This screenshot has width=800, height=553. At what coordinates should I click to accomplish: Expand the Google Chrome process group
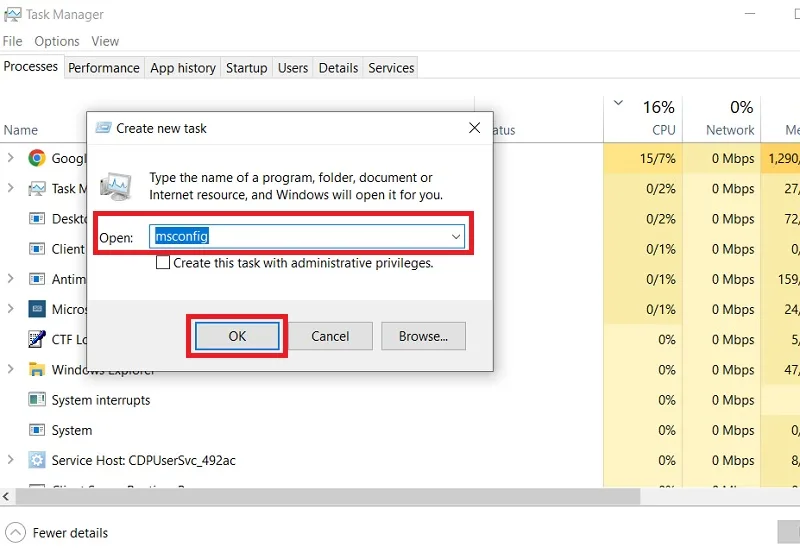(11, 158)
